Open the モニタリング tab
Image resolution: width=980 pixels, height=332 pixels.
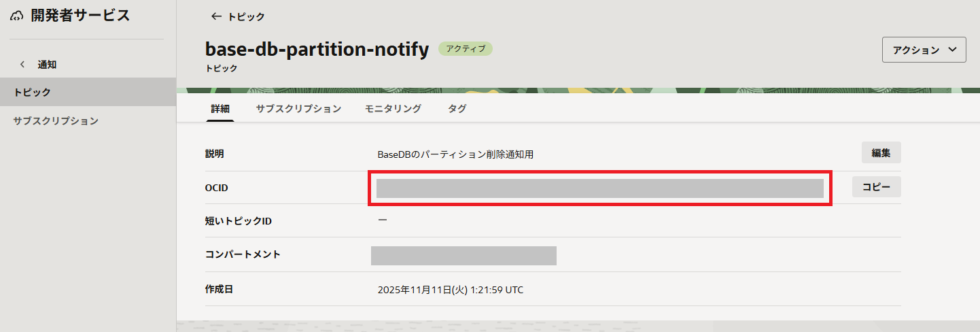pyautogui.click(x=393, y=108)
